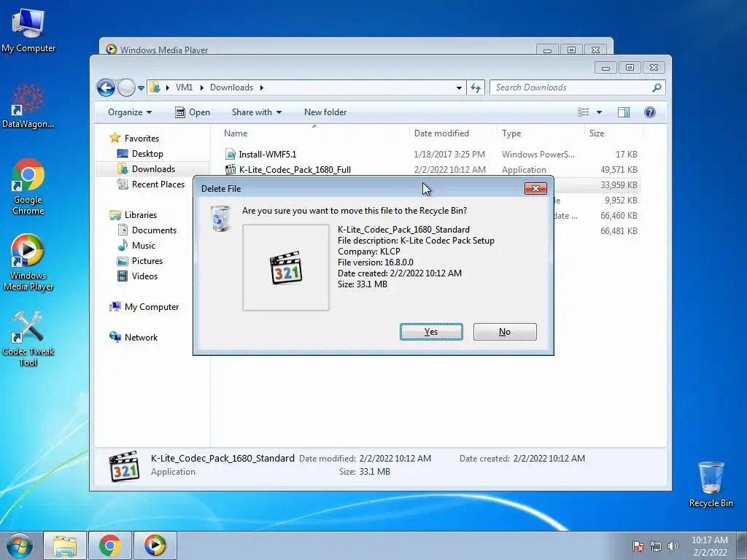747x560 pixels.
Task: Open the view options dropdown arrow
Action: point(600,112)
